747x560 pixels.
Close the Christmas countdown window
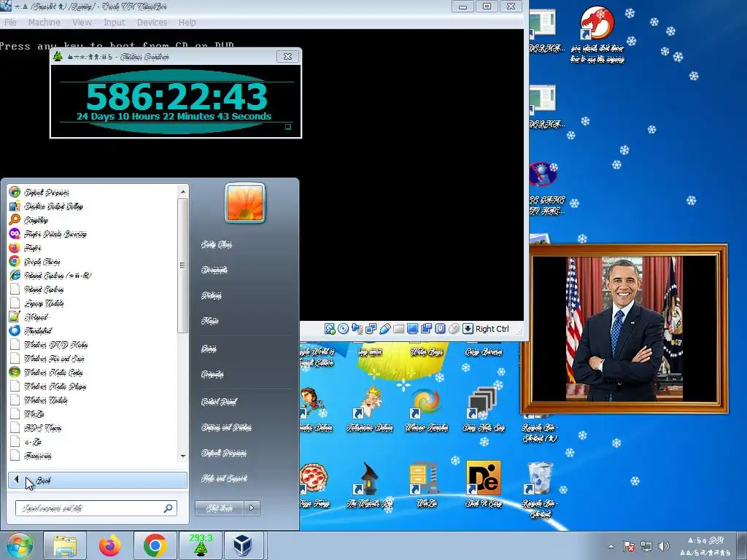coord(287,56)
